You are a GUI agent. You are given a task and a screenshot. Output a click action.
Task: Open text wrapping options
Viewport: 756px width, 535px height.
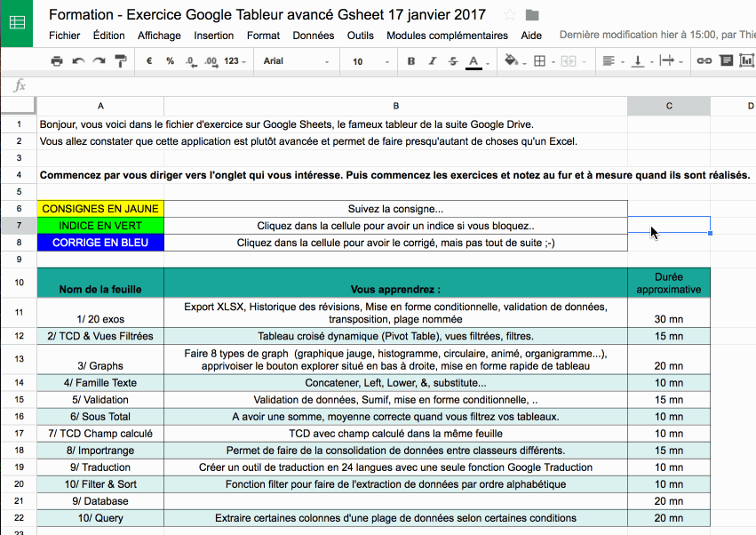pos(667,60)
